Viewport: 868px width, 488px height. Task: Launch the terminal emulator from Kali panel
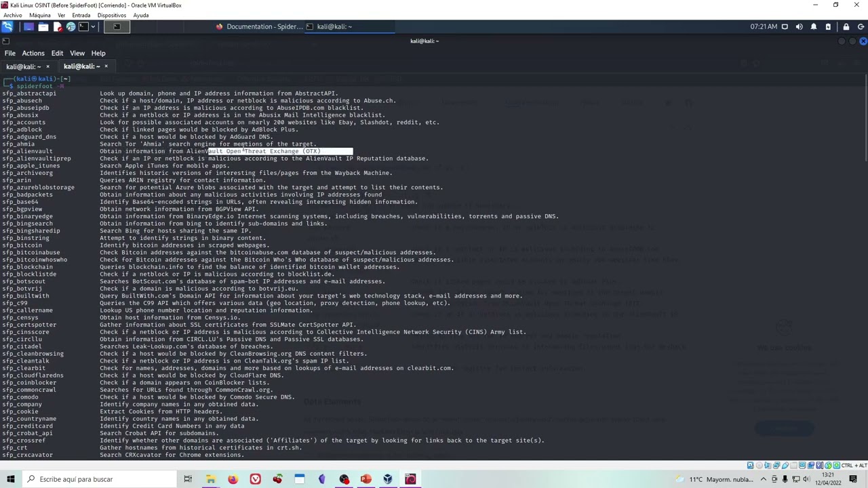[83, 26]
